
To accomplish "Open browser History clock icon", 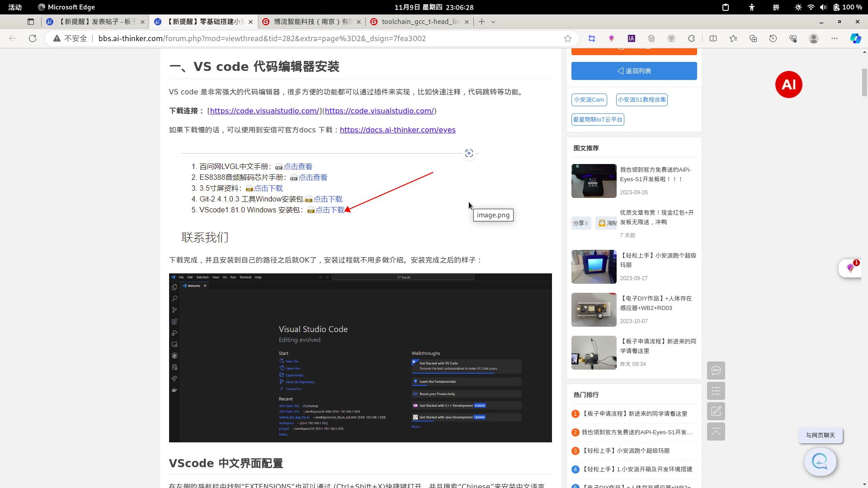I will (773, 38).
